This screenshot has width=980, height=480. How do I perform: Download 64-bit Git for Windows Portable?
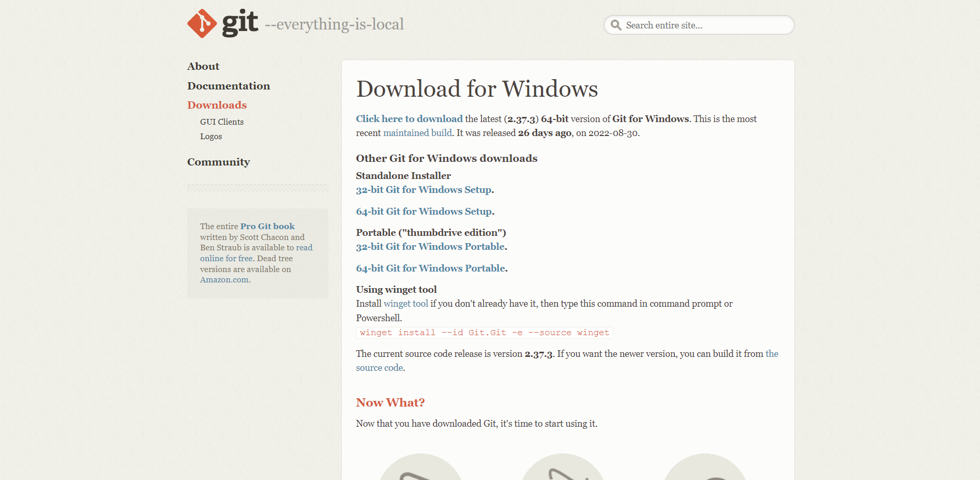431,268
